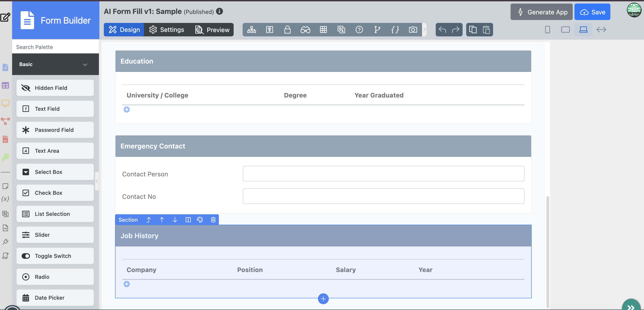
Task: Expand more toolbar items chevron
Action: click(x=424, y=30)
